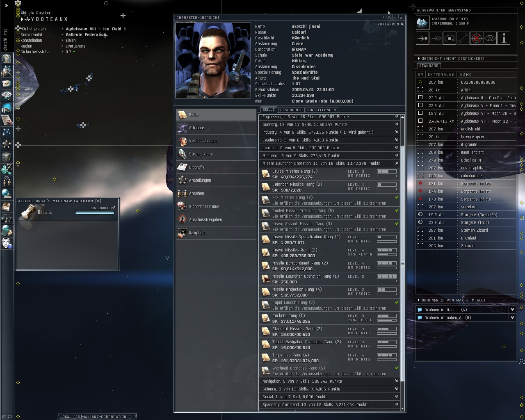
Task: Open the mail envelope icon
Action: point(7,83)
